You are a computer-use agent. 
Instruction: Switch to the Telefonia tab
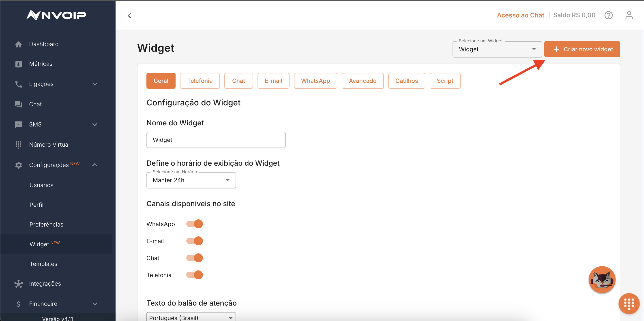point(200,81)
